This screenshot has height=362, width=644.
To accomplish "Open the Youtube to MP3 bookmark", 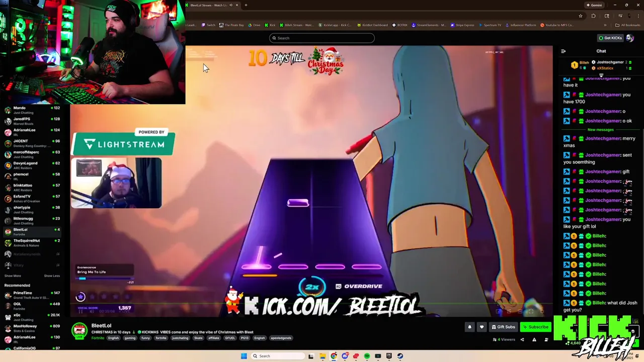I will [x=556, y=25].
